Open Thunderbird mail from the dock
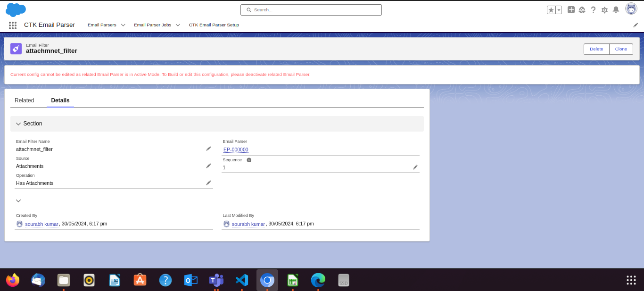 [x=38, y=280]
